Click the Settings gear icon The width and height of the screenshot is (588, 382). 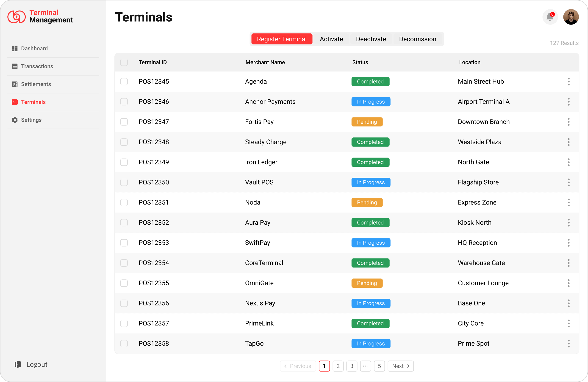(x=15, y=120)
